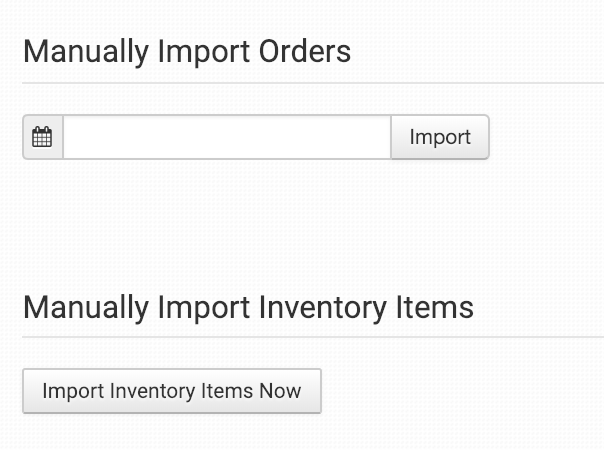Show the calendar via the date icon

(x=42, y=137)
